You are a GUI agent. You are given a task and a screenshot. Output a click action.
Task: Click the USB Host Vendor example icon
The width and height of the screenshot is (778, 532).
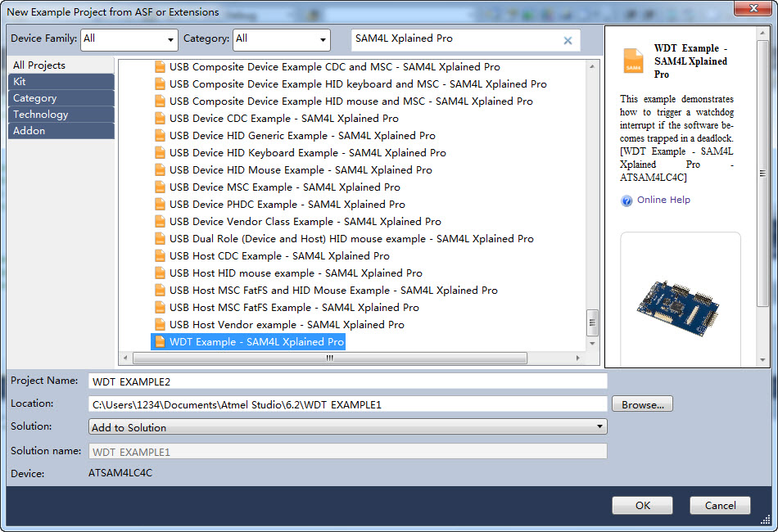(160, 325)
